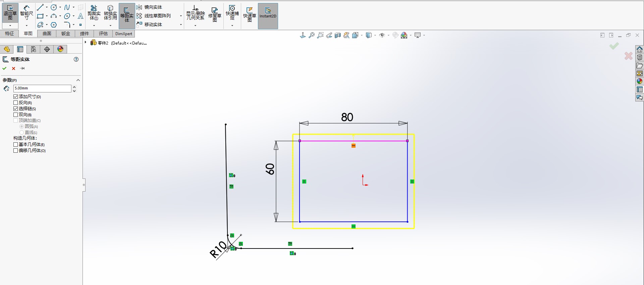
Task: Click Quick Snaps (快速捕捉) icon
Action: pyautogui.click(x=232, y=13)
